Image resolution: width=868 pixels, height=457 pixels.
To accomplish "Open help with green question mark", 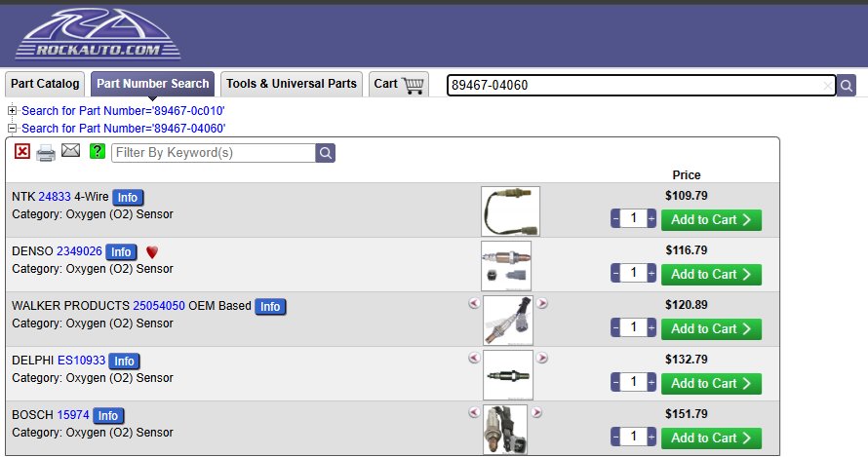I will [98, 151].
